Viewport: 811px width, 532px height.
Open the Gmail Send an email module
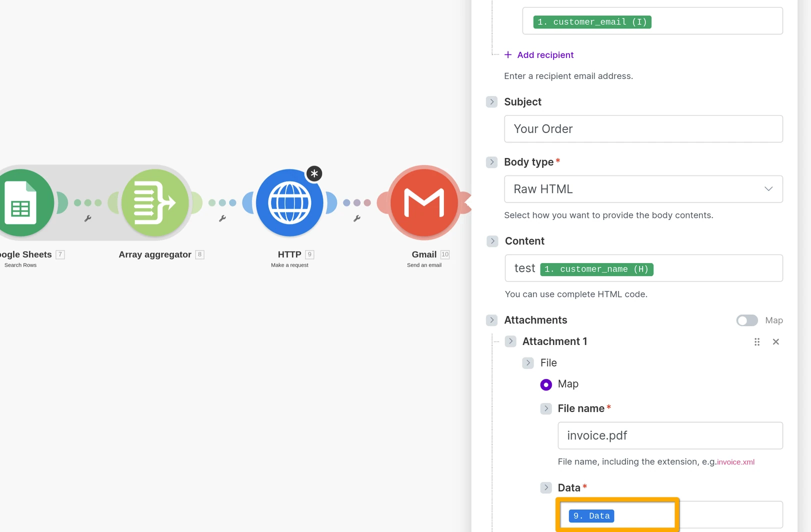pyautogui.click(x=424, y=202)
